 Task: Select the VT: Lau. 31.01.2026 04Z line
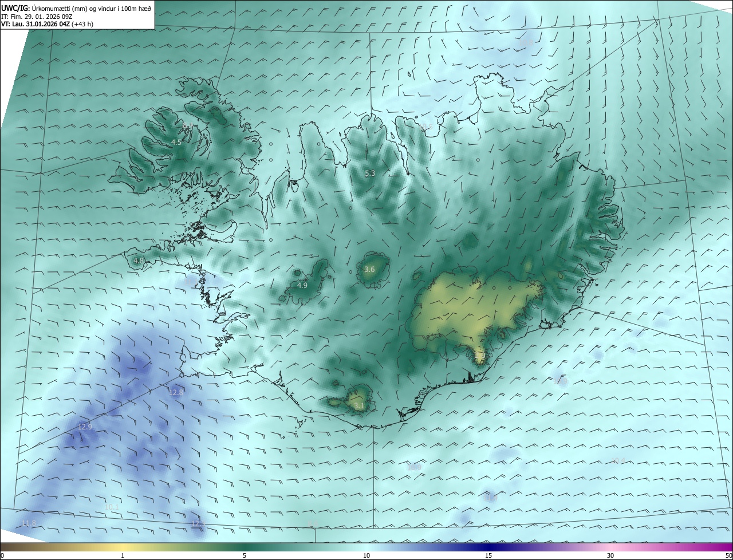47,24
